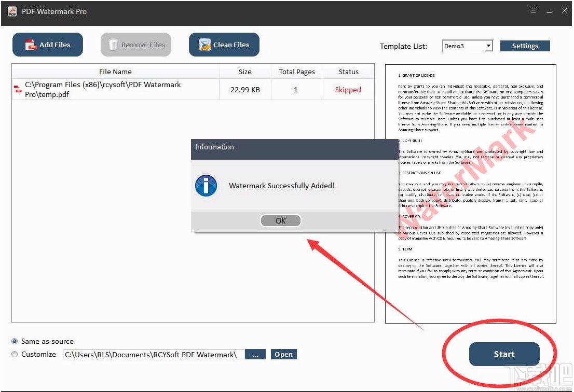
Task: Close the PDF Watermark Pro window
Action: pyautogui.click(x=565, y=10)
